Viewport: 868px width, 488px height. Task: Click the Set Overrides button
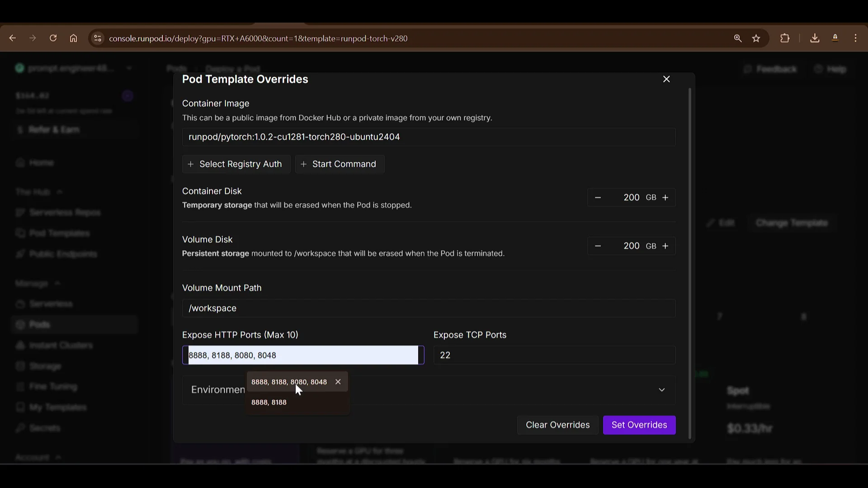639,425
